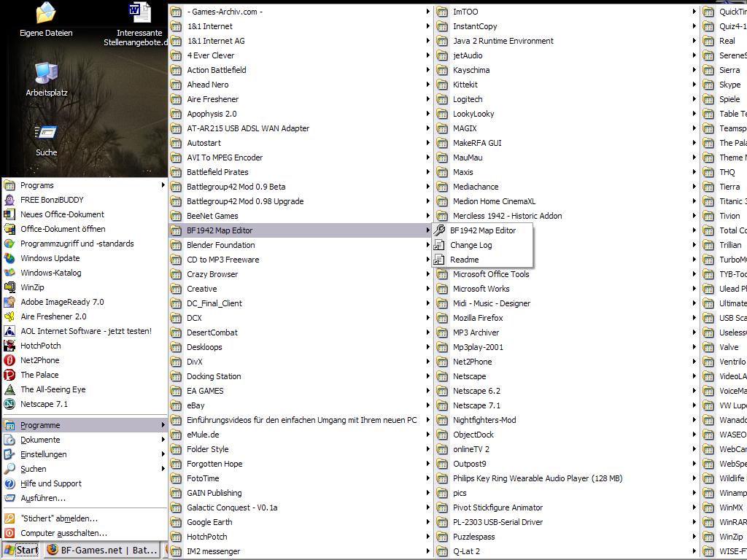This screenshot has width=747, height=560.
Task: Click the Change Log document icon
Action: point(439,245)
